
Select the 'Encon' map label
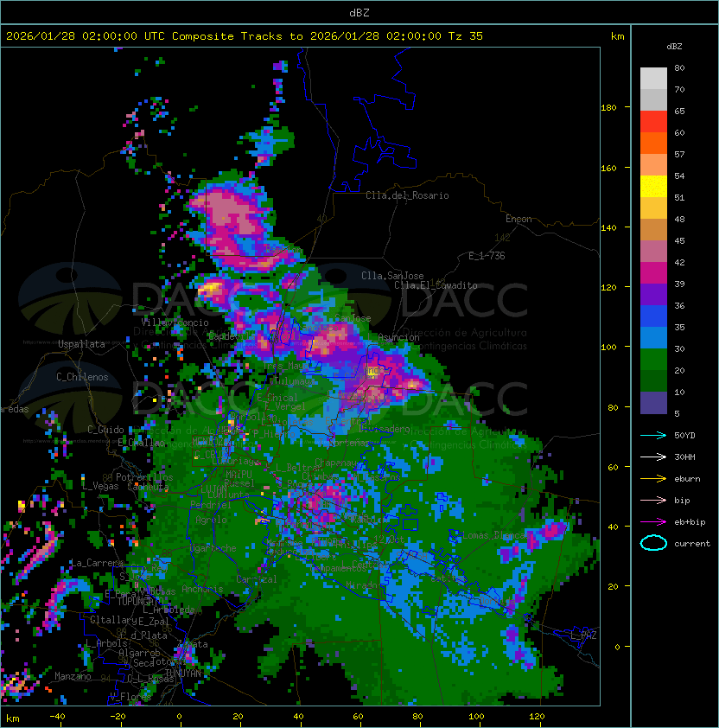pyautogui.click(x=519, y=219)
